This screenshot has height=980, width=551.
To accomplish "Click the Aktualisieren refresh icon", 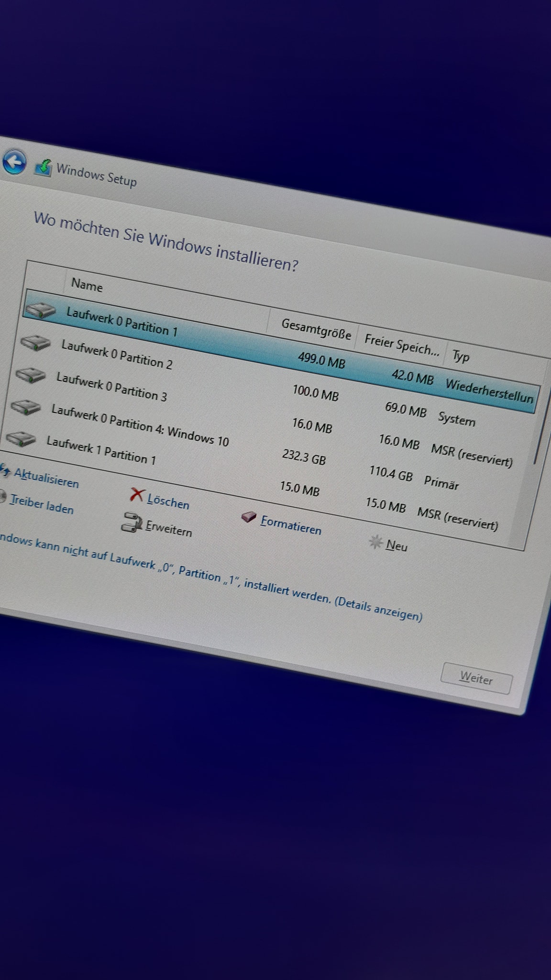I will point(5,471).
